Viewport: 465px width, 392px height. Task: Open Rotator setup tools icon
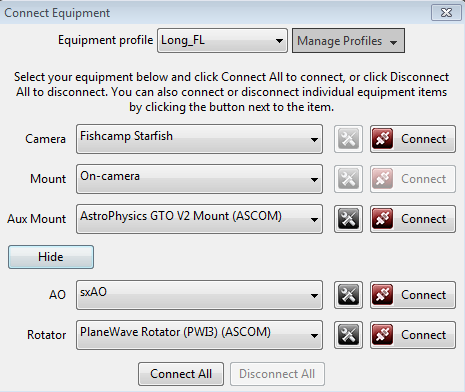coord(348,335)
